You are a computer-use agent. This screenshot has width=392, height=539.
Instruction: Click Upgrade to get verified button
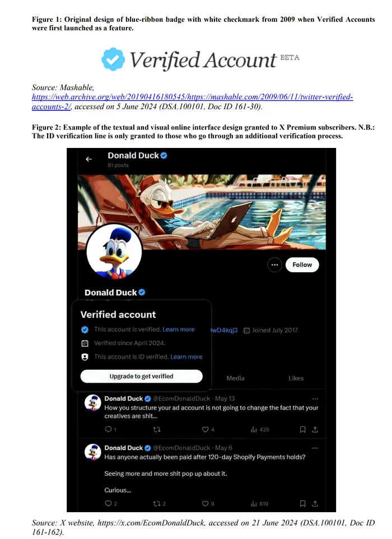pyautogui.click(x=141, y=376)
